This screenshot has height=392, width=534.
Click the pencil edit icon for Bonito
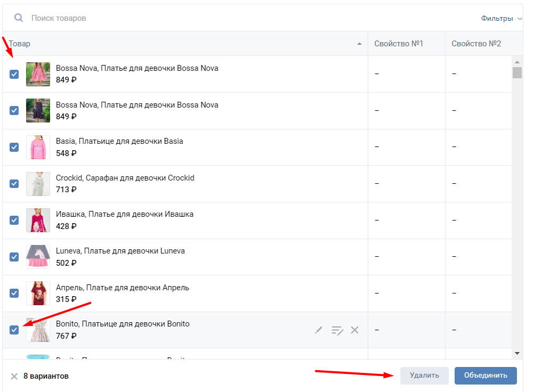click(x=318, y=330)
